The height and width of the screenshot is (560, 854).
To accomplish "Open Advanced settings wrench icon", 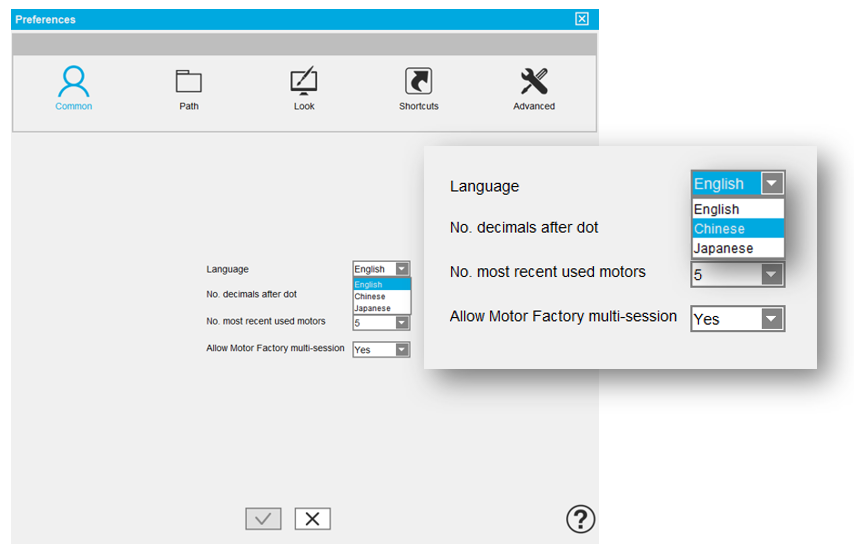I will point(534,82).
